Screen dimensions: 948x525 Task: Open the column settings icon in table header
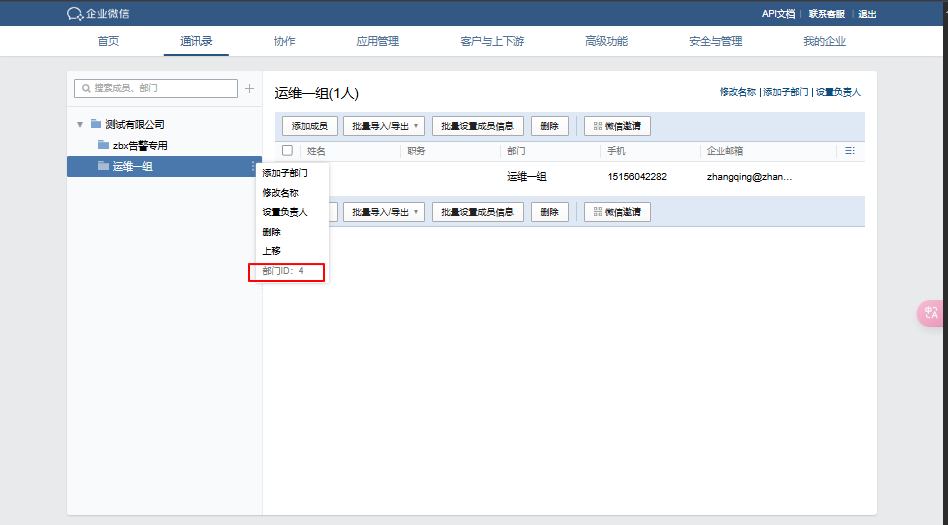[x=849, y=151]
